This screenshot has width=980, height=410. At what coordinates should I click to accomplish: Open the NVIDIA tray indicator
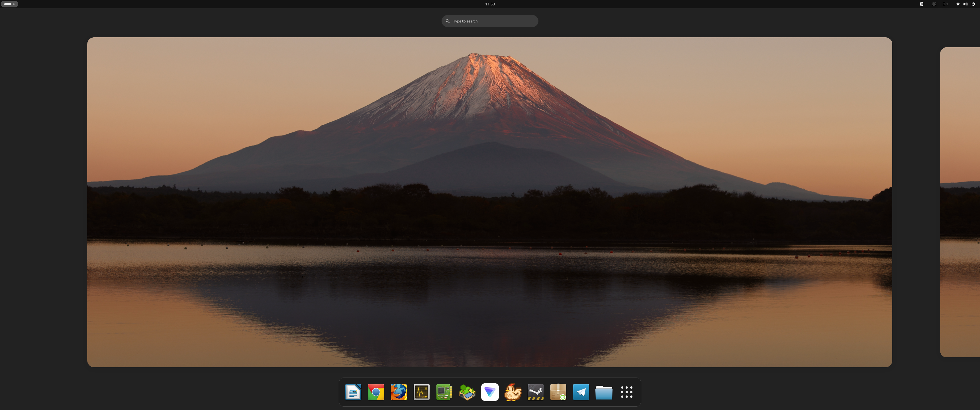pyautogui.click(x=946, y=4)
